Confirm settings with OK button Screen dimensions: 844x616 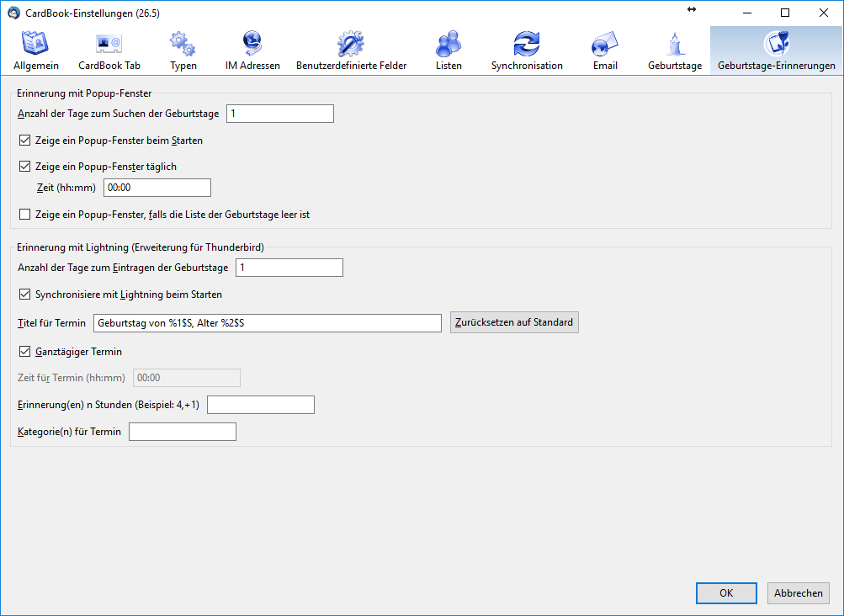[x=725, y=593]
